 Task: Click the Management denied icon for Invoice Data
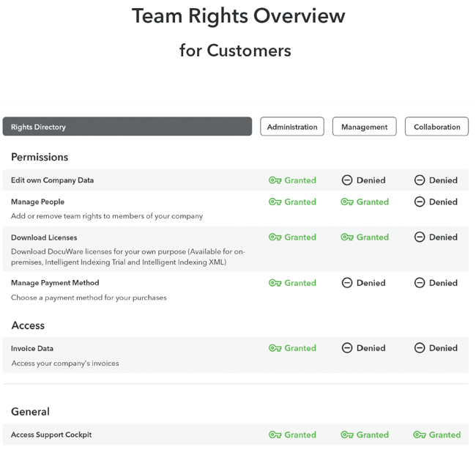(347, 348)
